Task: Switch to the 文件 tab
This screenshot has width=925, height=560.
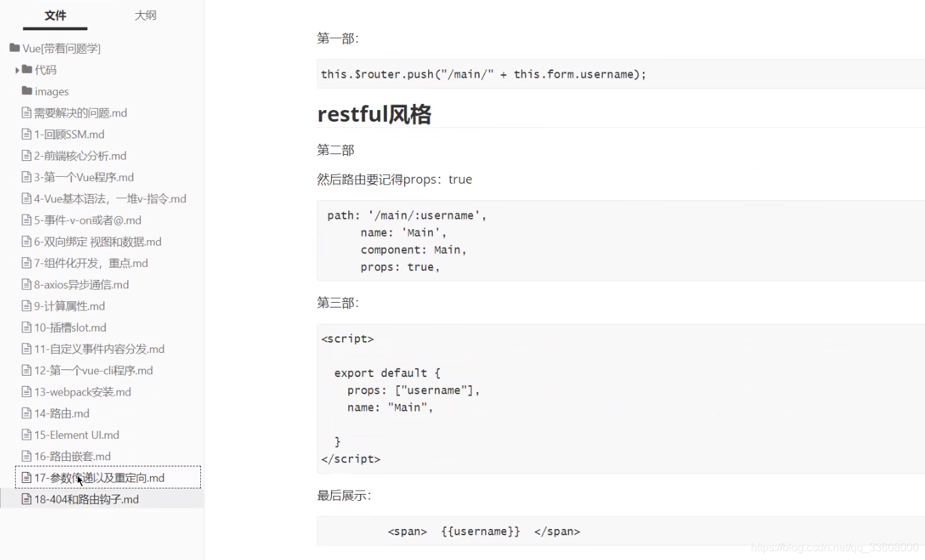Action: (x=55, y=15)
